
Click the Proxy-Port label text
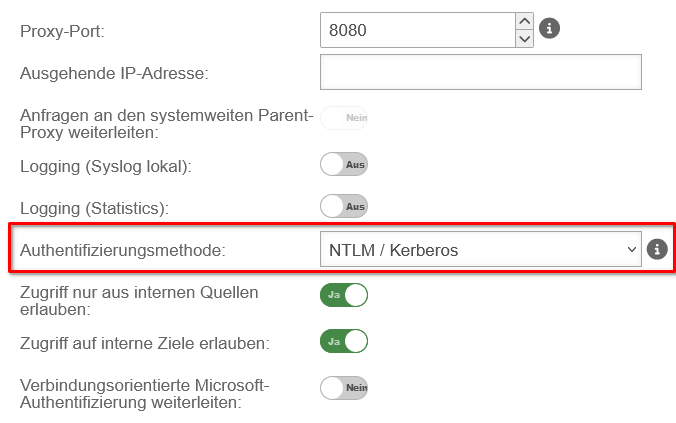pos(63,32)
